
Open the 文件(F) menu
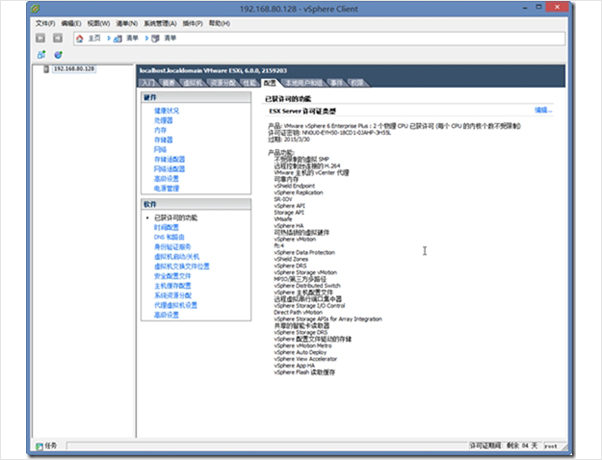click(45, 23)
